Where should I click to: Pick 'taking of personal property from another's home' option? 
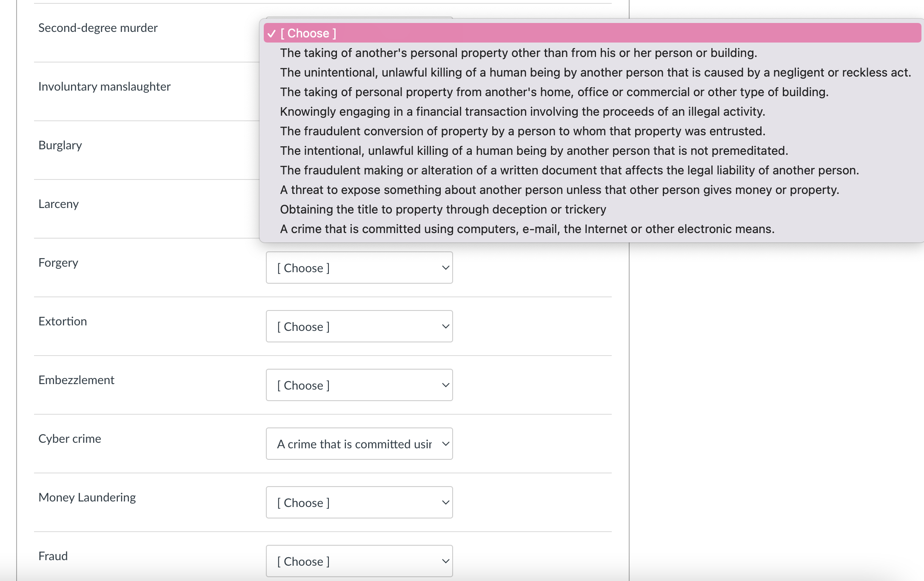(x=554, y=92)
